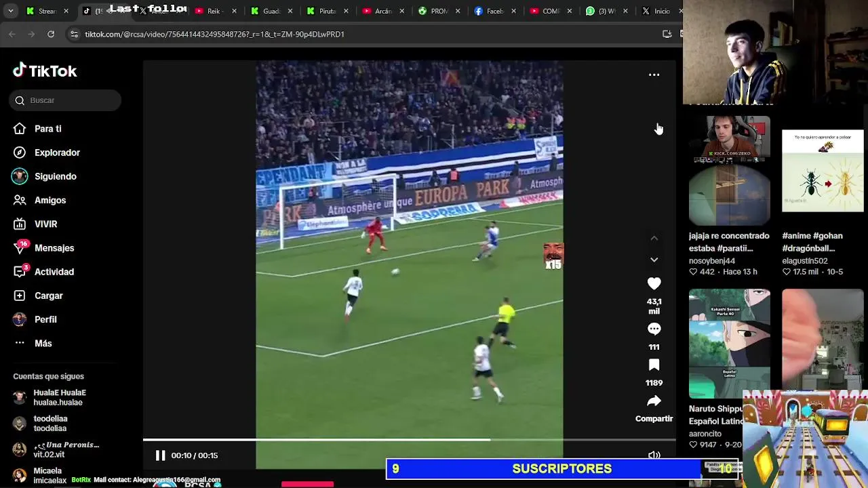Open nosoybenj44 creator profile
The image size is (868, 488).
(711, 260)
